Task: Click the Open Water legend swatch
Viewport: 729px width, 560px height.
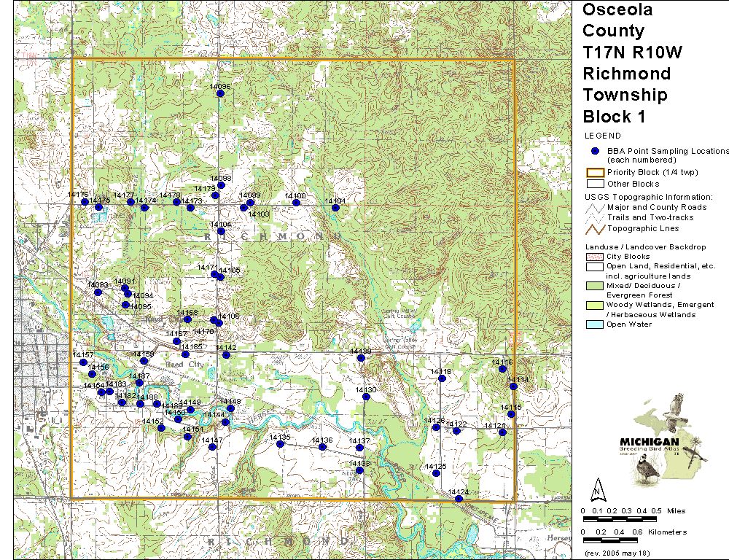Action: click(595, 324)
